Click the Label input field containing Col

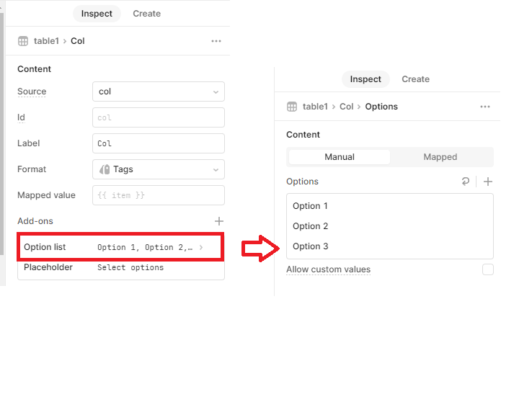[159, 143]
